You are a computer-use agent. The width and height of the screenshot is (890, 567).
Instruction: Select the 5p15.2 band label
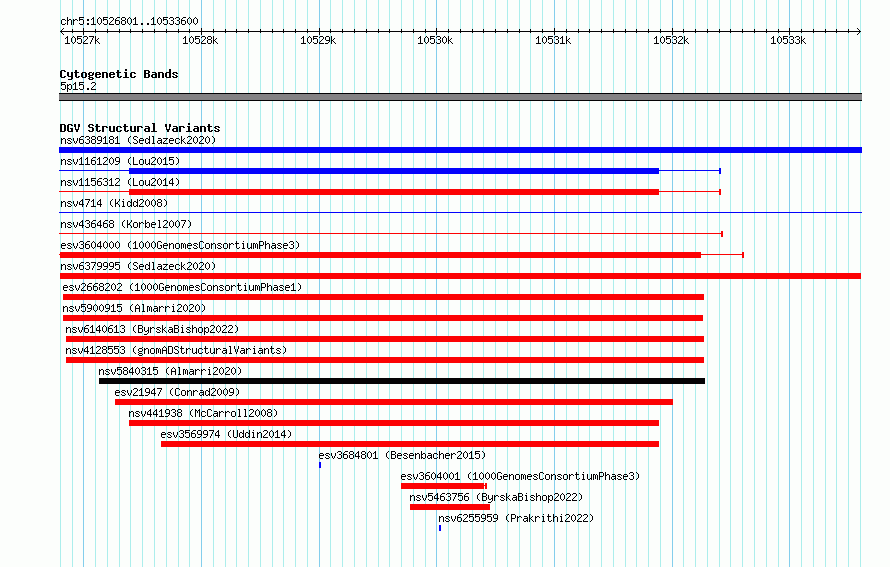click(x=78, y=86)
